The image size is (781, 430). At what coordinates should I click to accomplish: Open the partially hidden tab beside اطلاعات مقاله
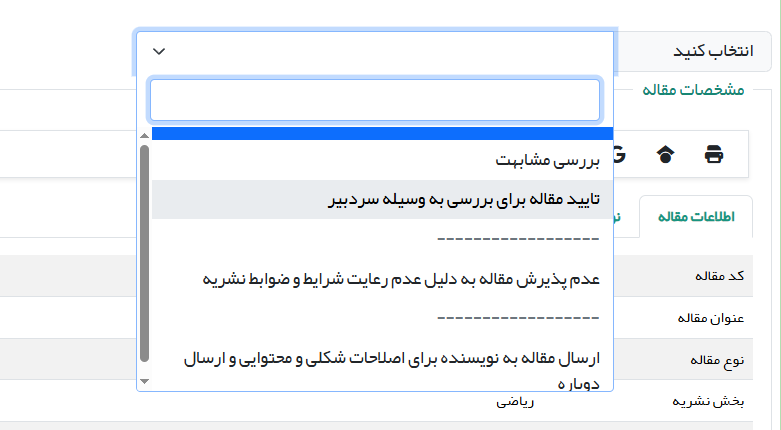625,217
